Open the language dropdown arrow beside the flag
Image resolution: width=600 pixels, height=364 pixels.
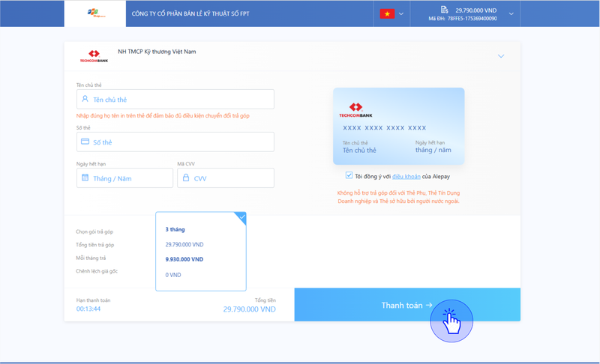coord(401,13)
